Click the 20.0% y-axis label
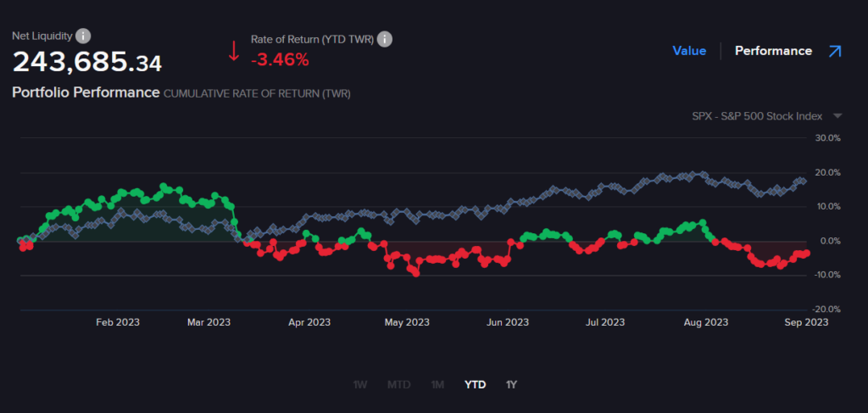 (x=826, y=173)
